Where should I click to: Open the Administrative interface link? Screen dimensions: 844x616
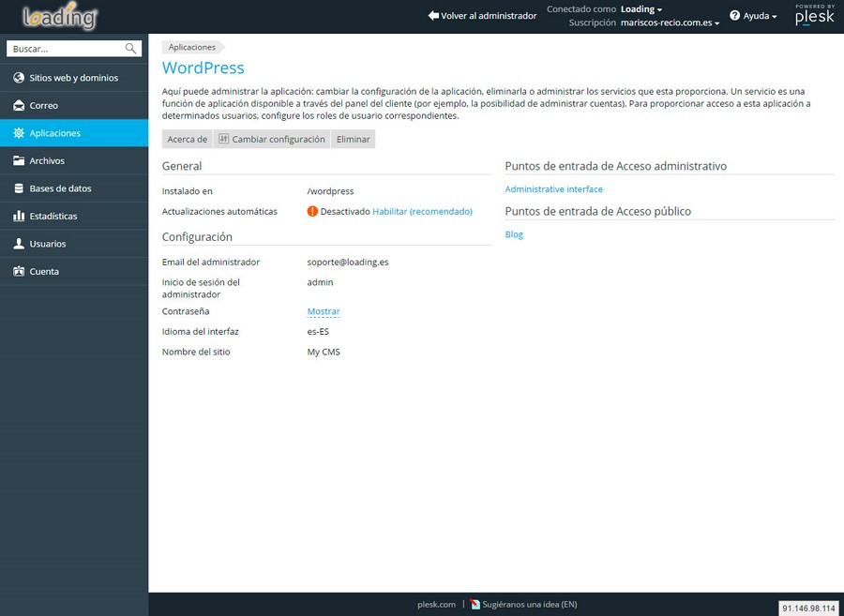coord(554,188)
